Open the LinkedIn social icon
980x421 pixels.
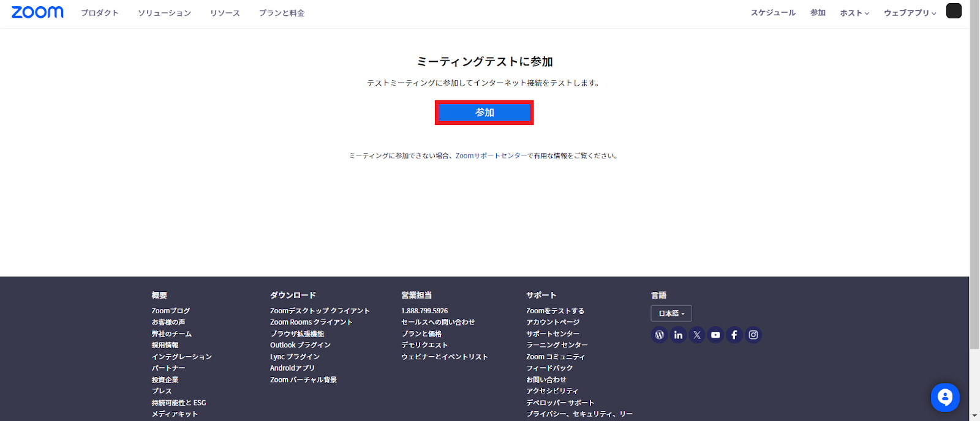[x=678, y=335]
